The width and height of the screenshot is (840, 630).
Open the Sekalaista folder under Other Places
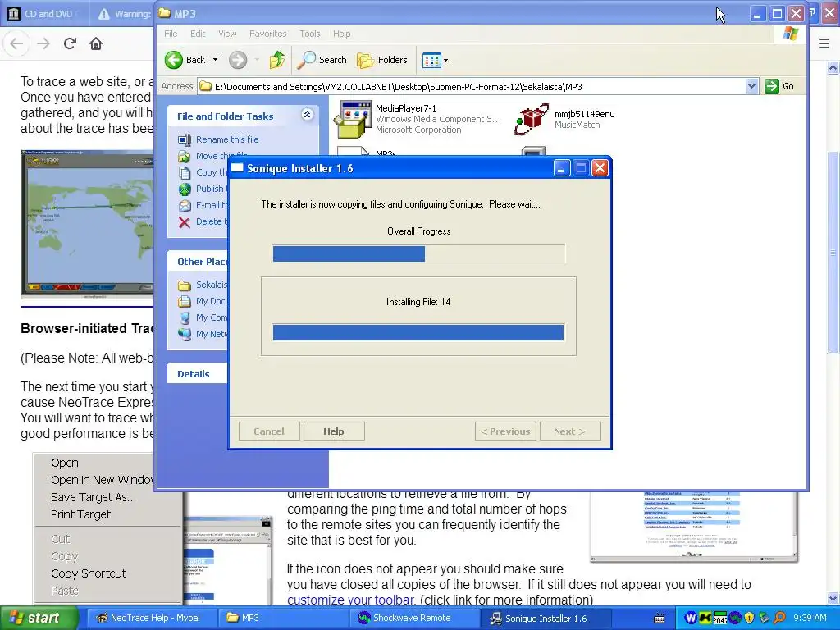pos(203,285)
